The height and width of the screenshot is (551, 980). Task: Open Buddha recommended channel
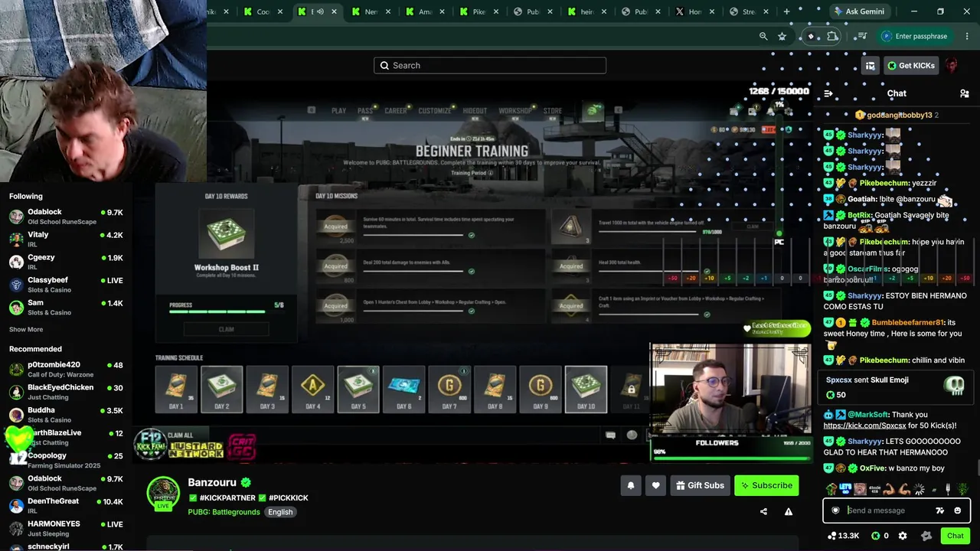click(65, 414)
